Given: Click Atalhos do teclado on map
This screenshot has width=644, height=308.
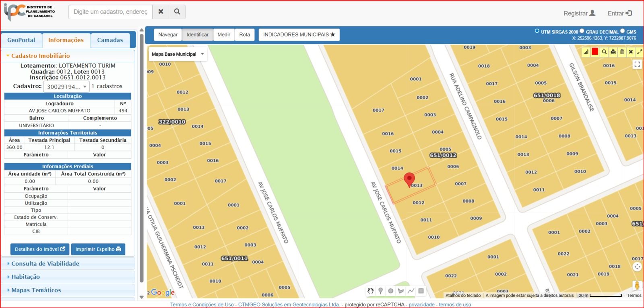Looking at the screenshot, I should click(463, 296).
